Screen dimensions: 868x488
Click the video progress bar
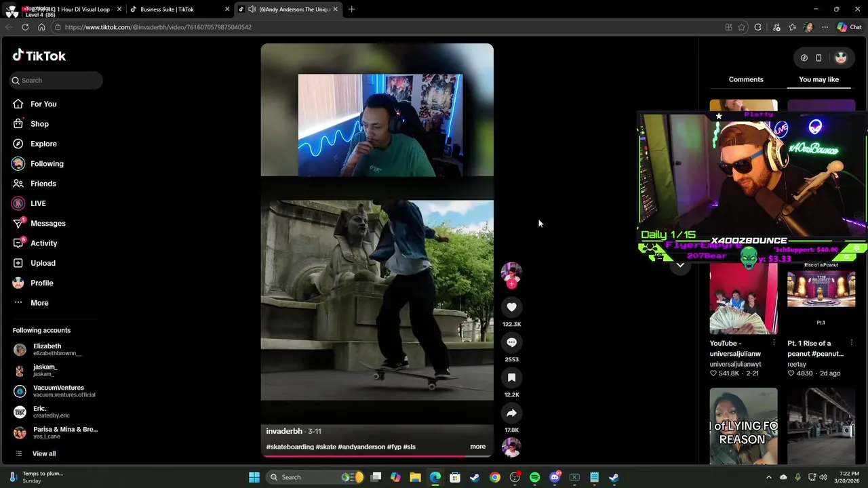pos(377,456)
